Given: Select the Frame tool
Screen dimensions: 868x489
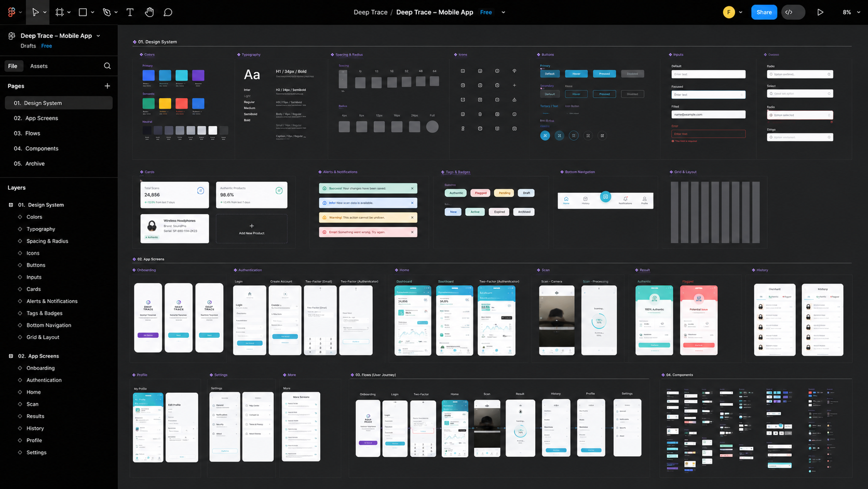Looking at the screenshot, I should click(60, 12).
